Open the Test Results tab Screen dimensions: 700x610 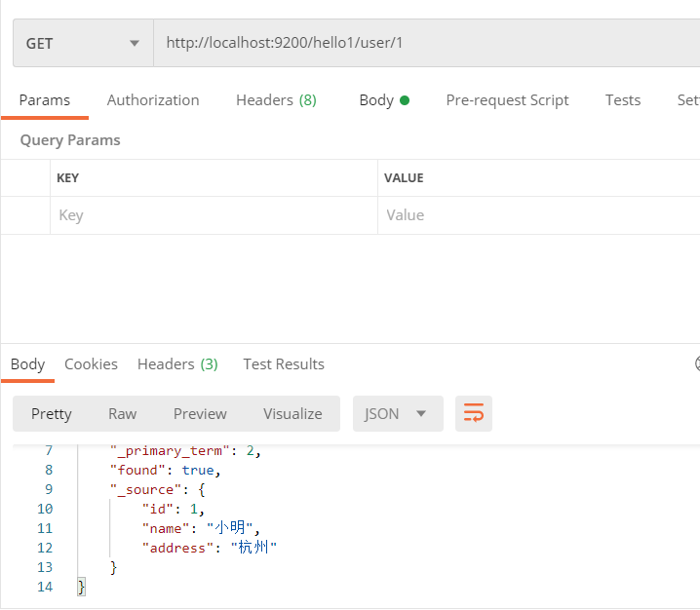coord(284,364)
